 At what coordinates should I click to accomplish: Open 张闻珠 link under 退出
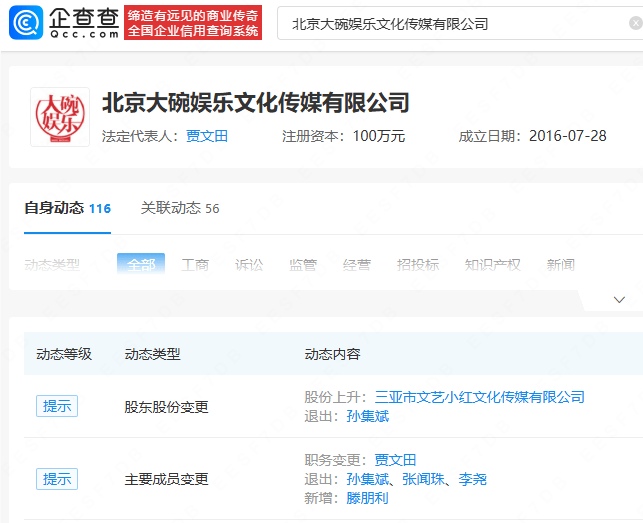click(424, 479)
